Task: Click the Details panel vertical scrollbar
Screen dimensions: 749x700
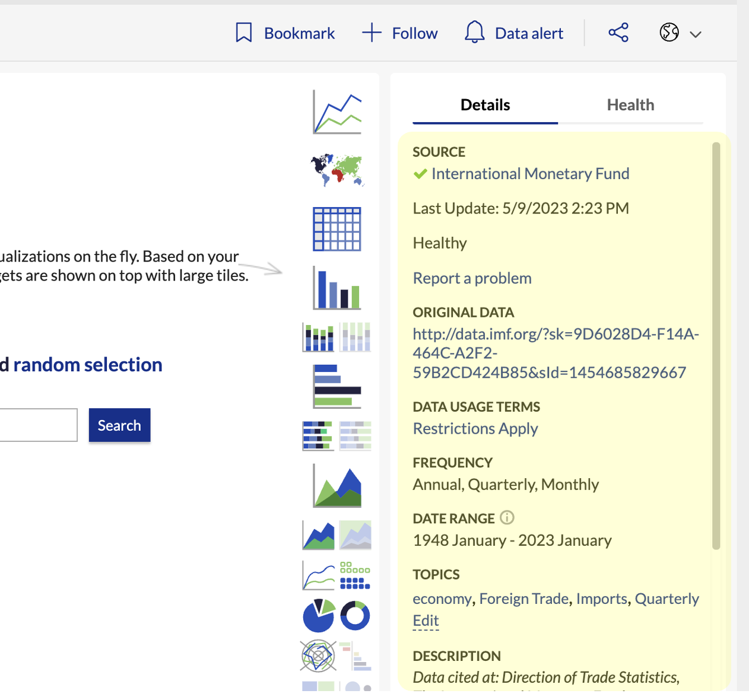Action: [x=716, y=346]
